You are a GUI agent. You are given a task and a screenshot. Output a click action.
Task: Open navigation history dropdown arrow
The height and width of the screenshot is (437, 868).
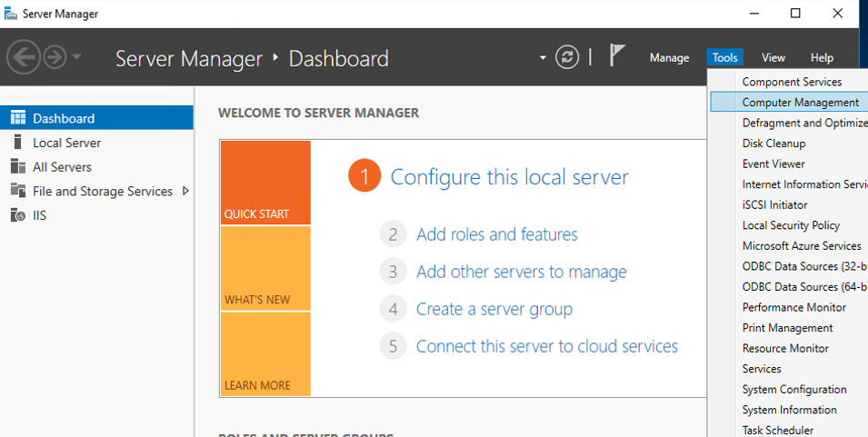76,57
